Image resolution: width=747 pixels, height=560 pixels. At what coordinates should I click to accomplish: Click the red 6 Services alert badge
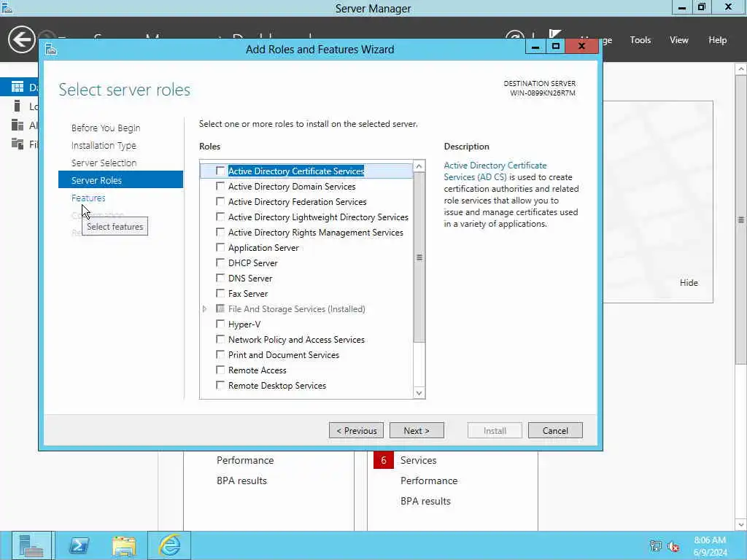click(x=384, y=461)
